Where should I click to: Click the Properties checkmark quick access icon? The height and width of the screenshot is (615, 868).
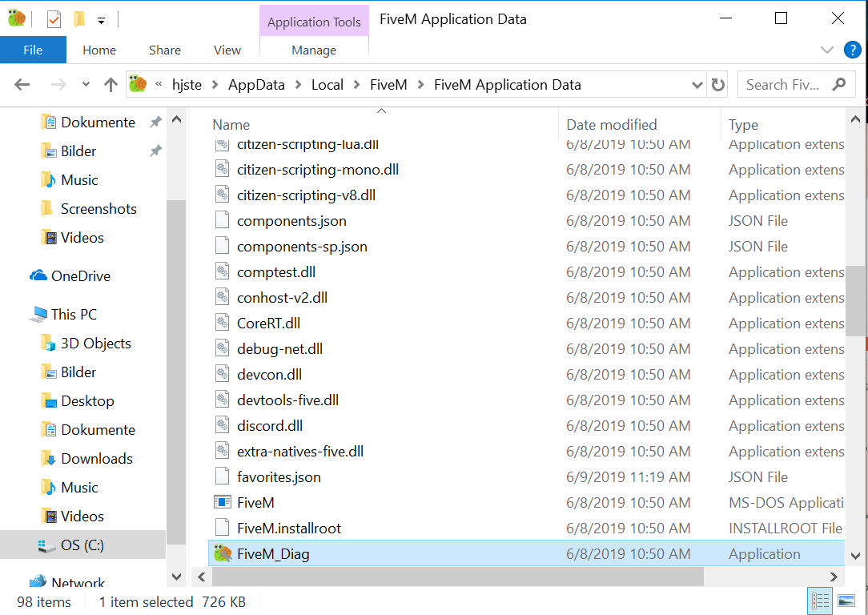pos(54,20)
